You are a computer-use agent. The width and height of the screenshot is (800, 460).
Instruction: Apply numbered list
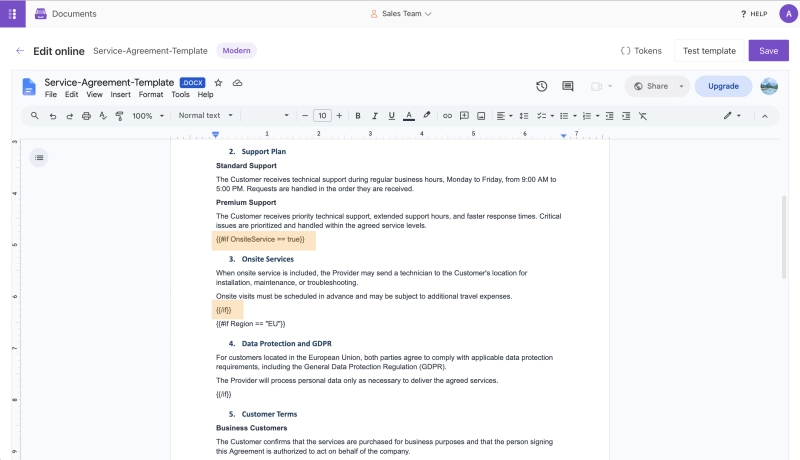pyautogui.click(x=587, y=116)
